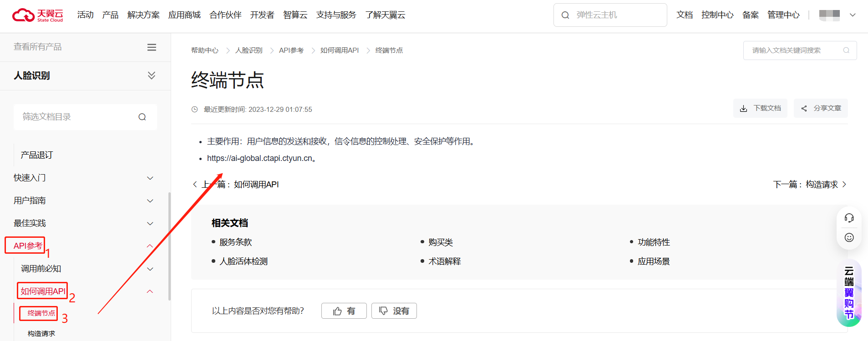Viewport: 868px width, 341px height.
Task: Click the search icon in document keyword search
Action: (846, 50)
